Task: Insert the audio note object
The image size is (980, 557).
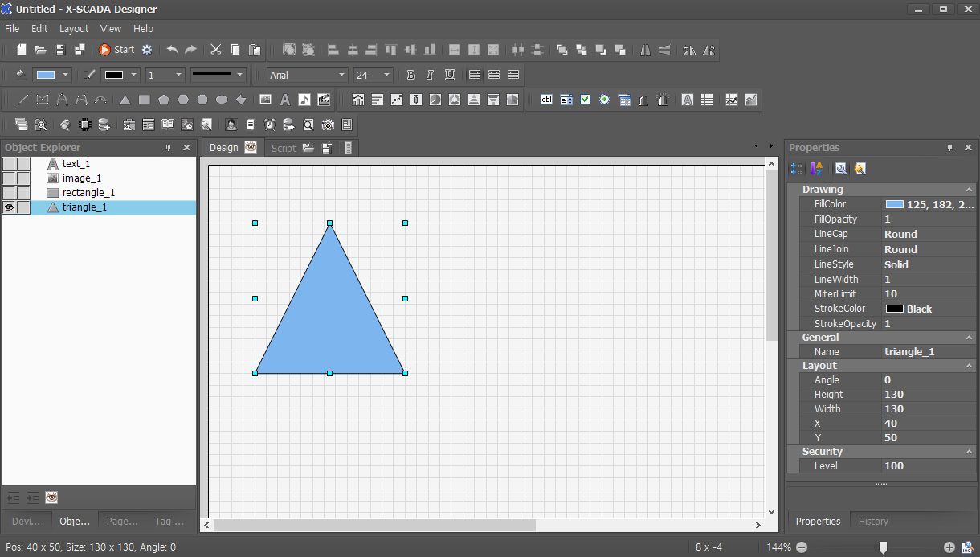Action: [x=304, y=100]
